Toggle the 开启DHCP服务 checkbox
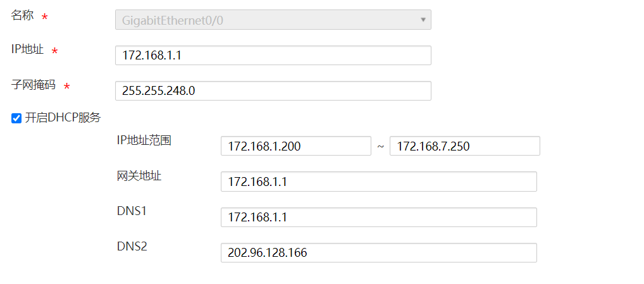This screenshot has height=284, width=644. click(x=16, y=118)
